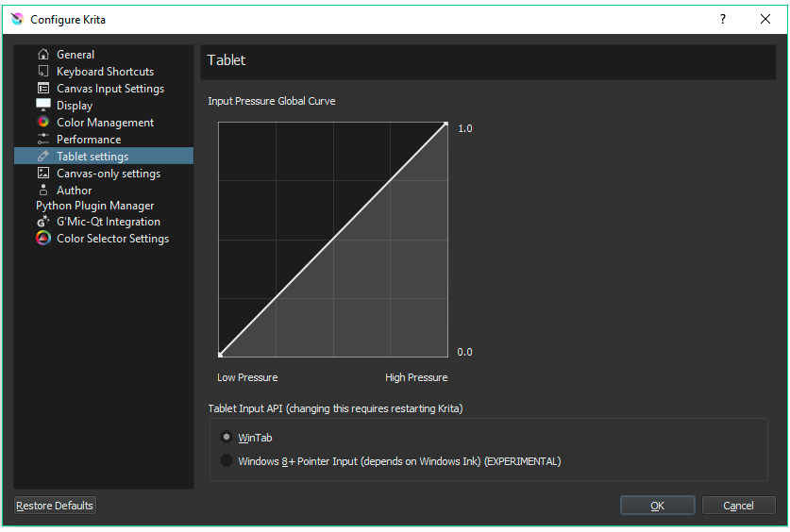This screenshot has height=532, width=790.
Task: Click the 1.0 curve axis value
Action: coord(465,129)
